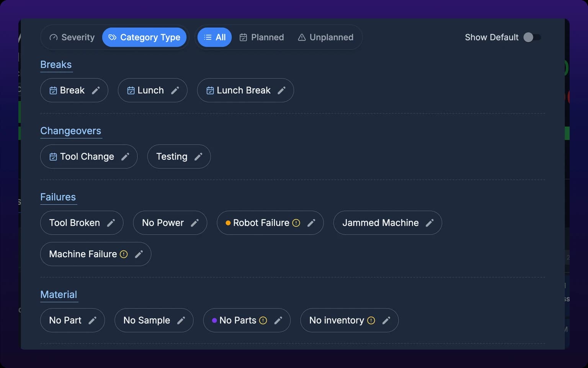The image size is (588, 368).
Task: Click the No Power label
Action: point(163,223)
